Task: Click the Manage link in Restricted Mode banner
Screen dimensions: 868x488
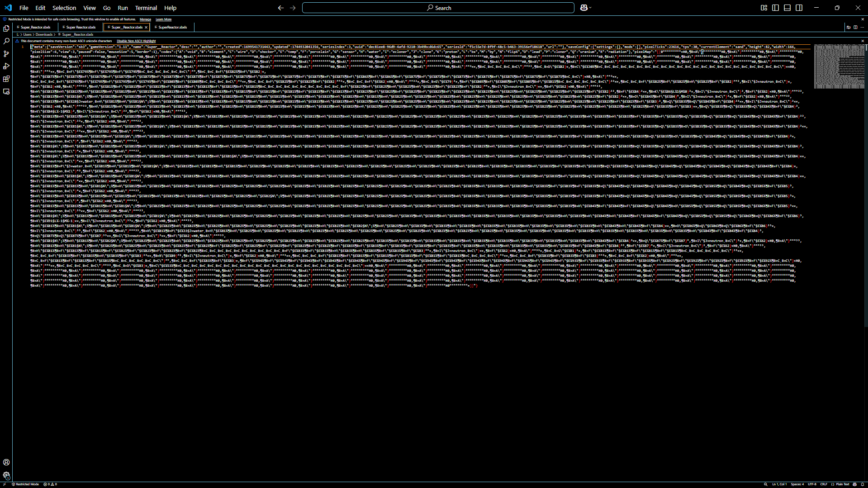Action: [x=145, y=19]
